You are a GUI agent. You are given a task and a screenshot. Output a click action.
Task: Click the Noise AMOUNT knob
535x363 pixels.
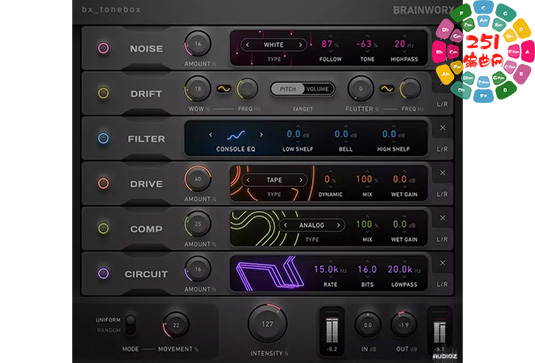[x=198, y=44]
